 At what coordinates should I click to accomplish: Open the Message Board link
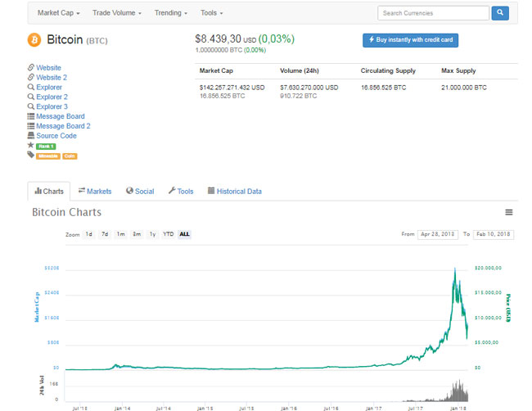coord(61,116)
